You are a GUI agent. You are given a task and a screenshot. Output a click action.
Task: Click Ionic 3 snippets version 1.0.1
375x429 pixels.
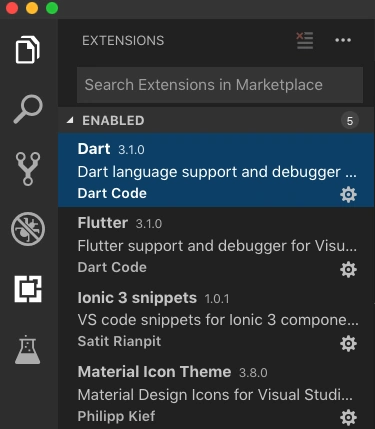point(217,299)
